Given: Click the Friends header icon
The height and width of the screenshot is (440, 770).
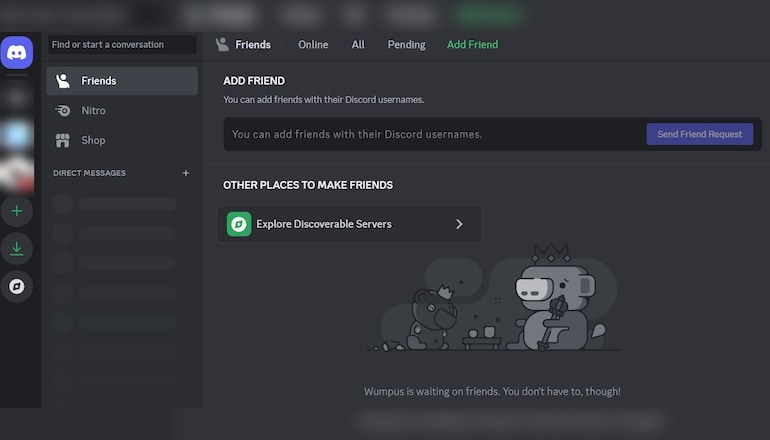Looking at the screenshot, I should point(222,45).
